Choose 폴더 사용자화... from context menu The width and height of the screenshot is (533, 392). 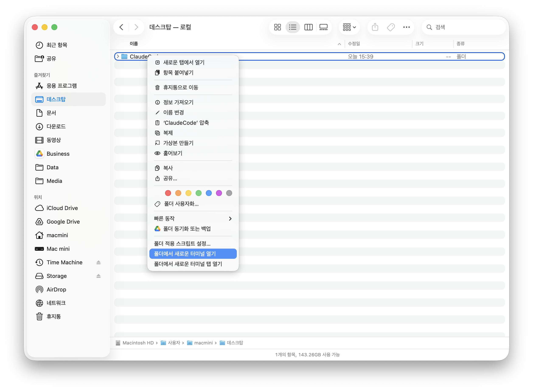(193, 204)
